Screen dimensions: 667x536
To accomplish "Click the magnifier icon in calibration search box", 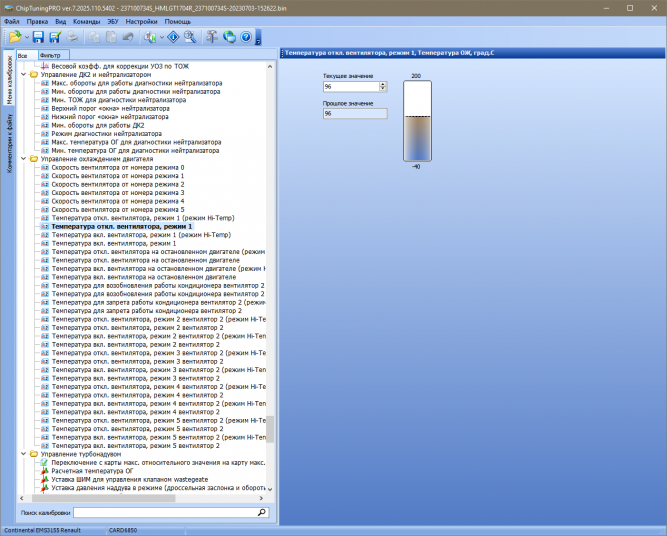I will point(262,512).
